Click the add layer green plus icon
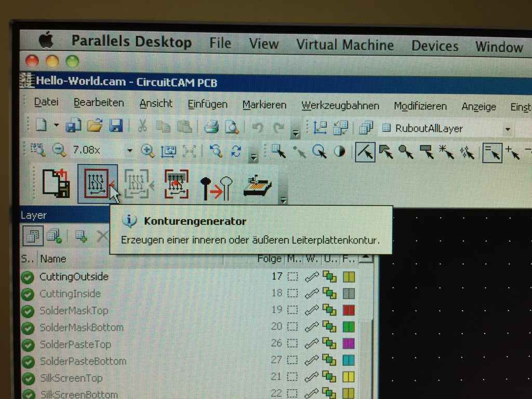 pyautogui.click(x=82, y=236)
